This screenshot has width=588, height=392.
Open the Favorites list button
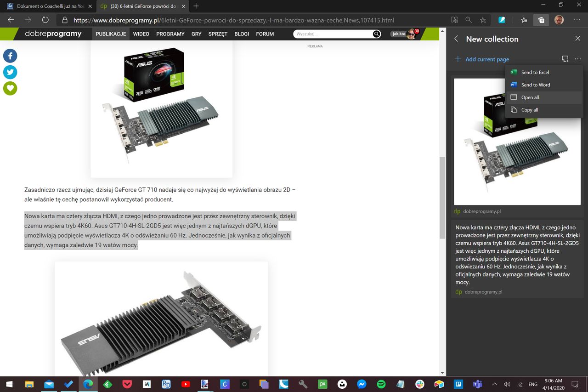pyautogui.click(x=524, y=20)
